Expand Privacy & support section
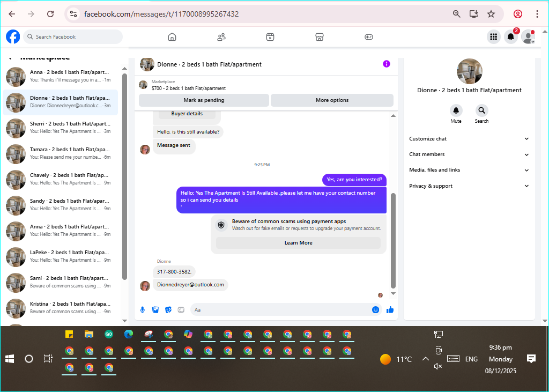 469,186
